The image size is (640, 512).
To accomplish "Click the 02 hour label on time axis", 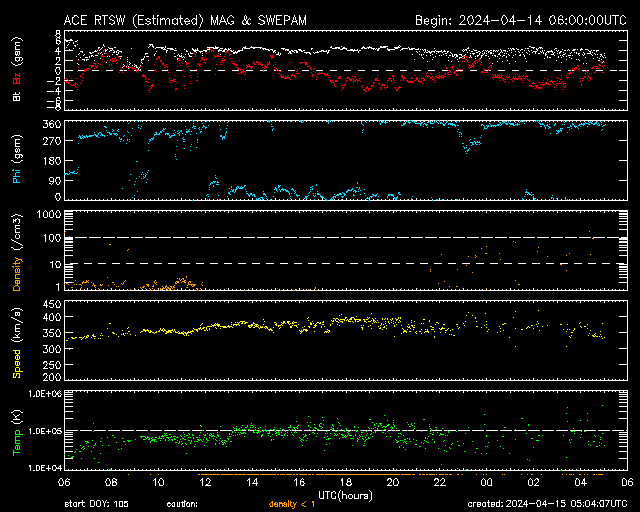I will click(533, 482).
